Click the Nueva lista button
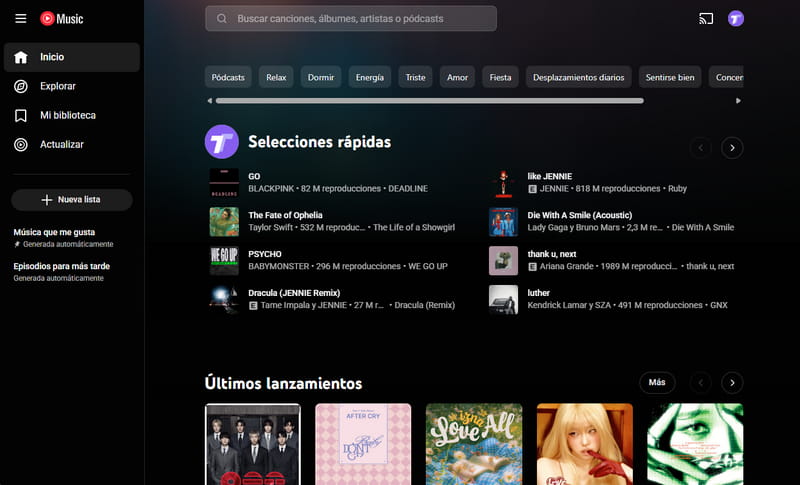The image size is (800, 485). 72,200
